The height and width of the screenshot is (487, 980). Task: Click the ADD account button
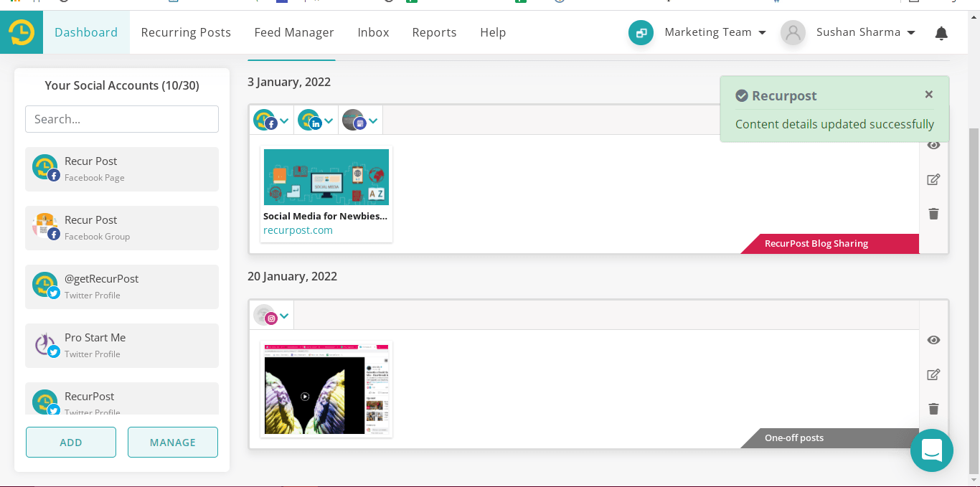point(71,443)
